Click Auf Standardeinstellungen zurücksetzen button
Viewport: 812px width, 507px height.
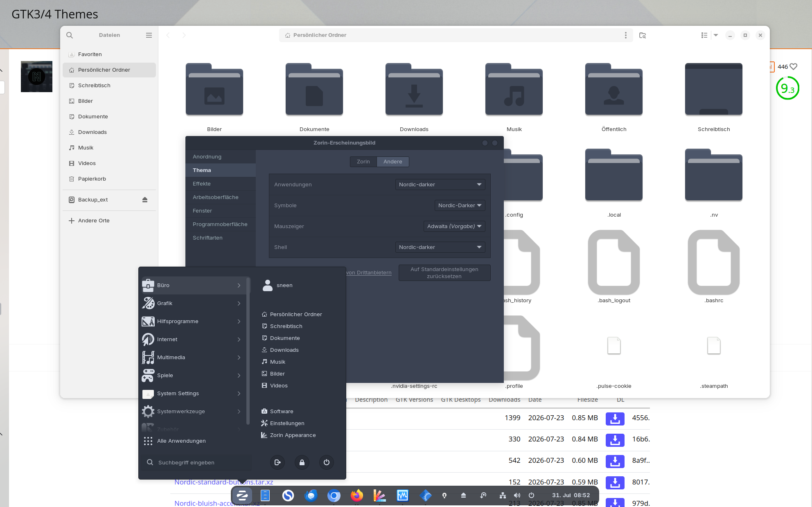[x=444, y=273]
